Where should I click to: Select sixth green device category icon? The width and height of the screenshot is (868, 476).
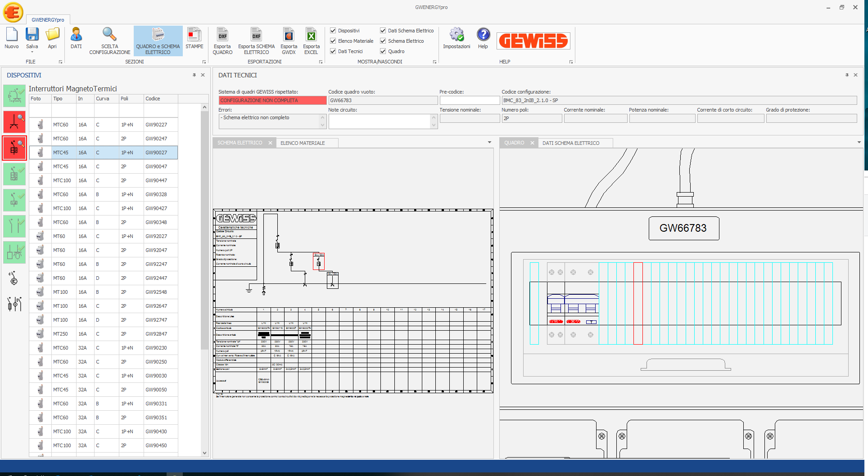(x=14, y=226)
